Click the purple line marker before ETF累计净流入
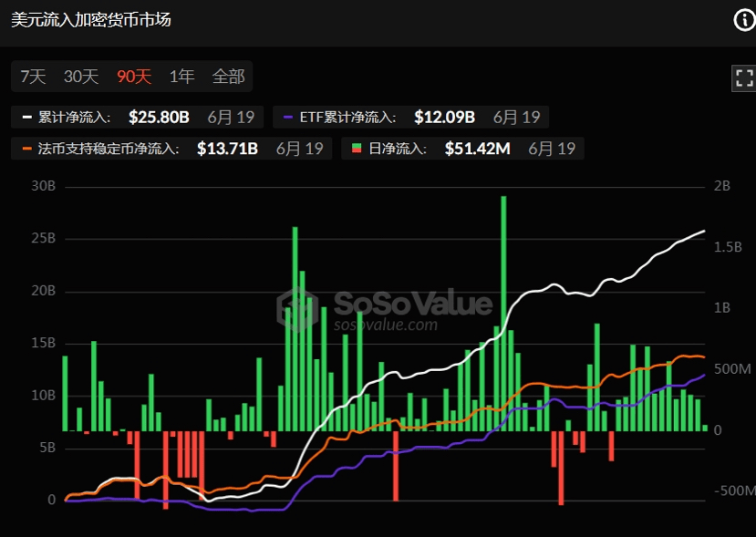 click(x=288, y=117)
